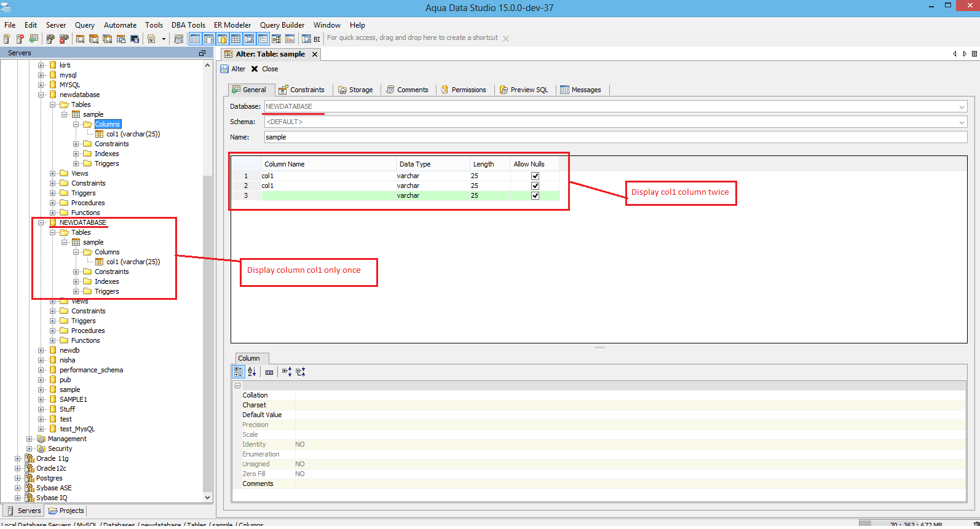
Task: Click the Close button with X
Action: click(x=264, y=69)
